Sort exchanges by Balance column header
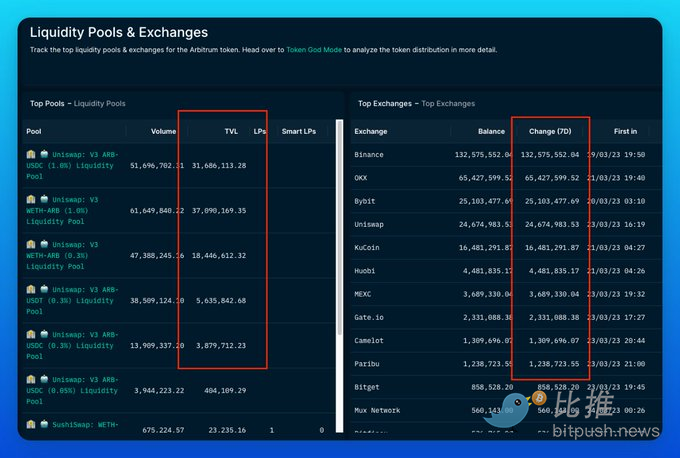This screenshot has height=458, width=680. point(491,131)
